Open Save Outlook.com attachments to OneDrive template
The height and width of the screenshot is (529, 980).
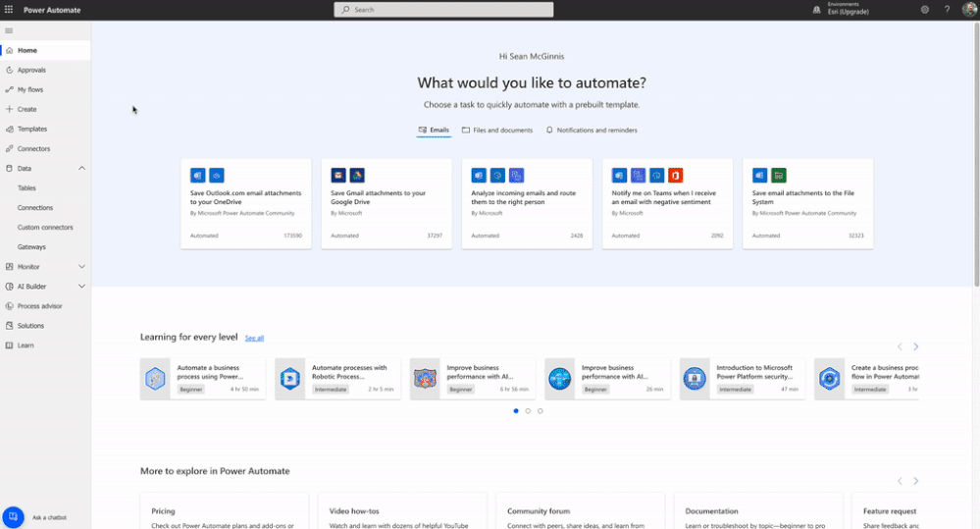245,204
